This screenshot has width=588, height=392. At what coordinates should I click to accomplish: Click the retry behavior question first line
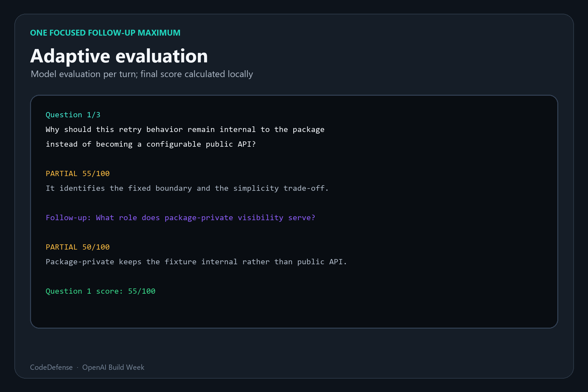click(185, 129)
